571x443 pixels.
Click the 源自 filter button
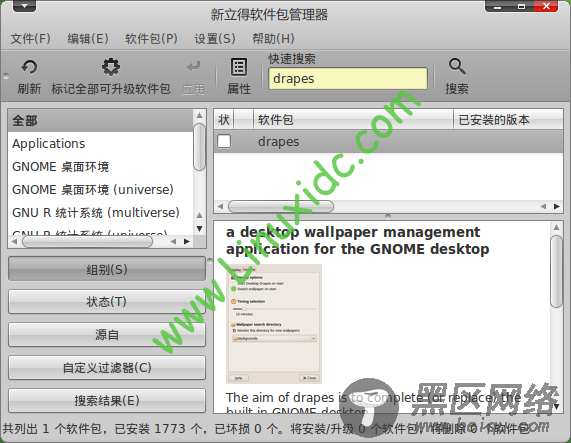[x=107, y=334]
